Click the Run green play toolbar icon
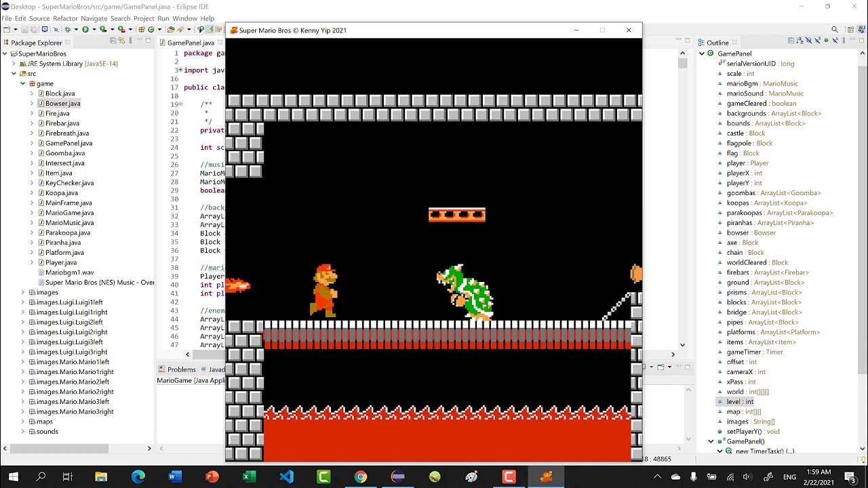This screenshot has width=868, height=488. tap(85, 30)
